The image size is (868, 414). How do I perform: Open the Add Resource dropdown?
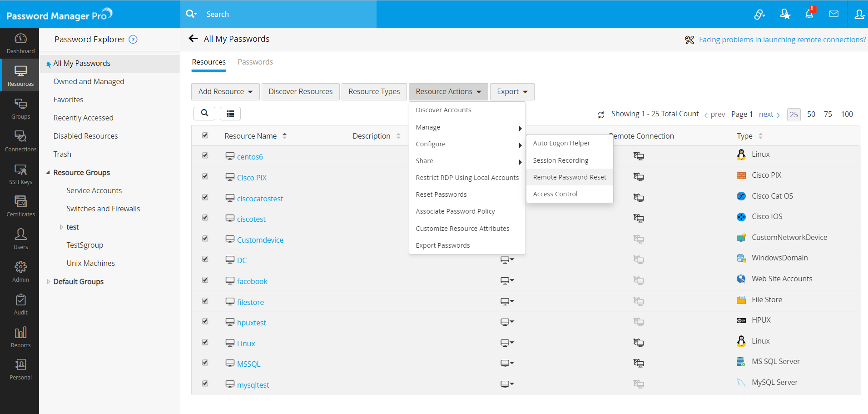pyautogui.click(x=225, y=92)
